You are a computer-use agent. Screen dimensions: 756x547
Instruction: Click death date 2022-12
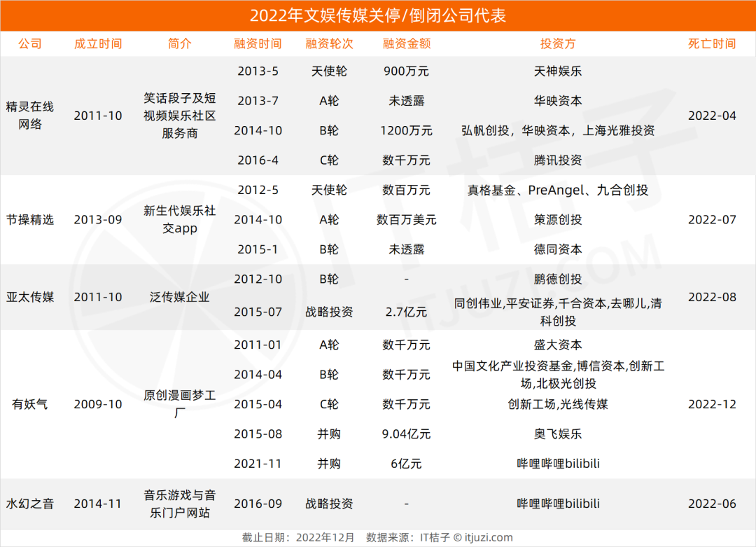pyautogui.click(x=712, y=404)
